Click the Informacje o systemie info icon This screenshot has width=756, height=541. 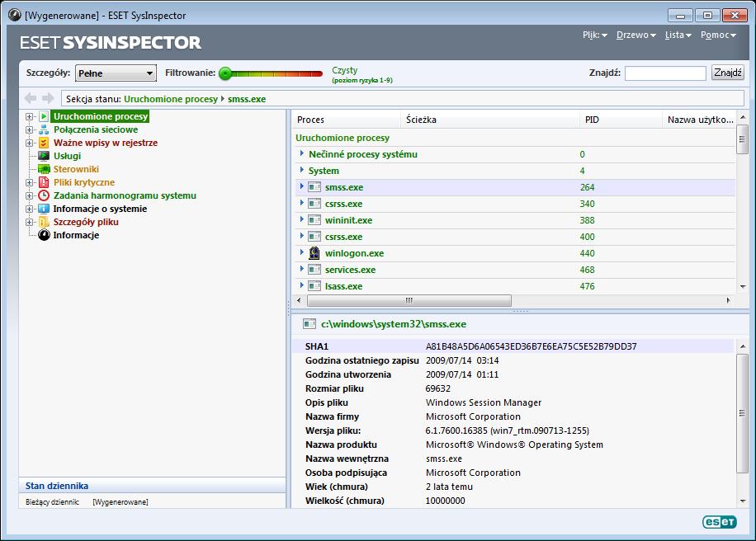pos(44,209)
